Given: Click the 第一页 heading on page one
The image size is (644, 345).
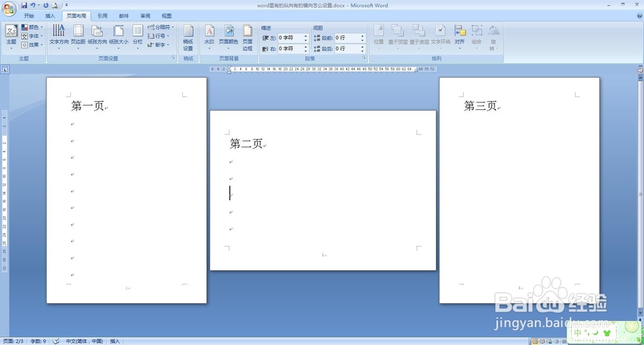Looking at the screenshot, I should 88,106.
